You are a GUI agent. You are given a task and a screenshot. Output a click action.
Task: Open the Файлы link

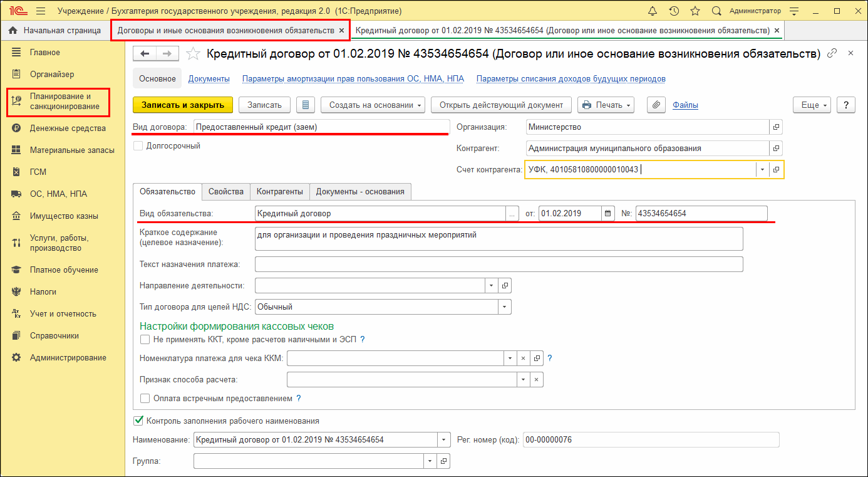click(685, 105)
